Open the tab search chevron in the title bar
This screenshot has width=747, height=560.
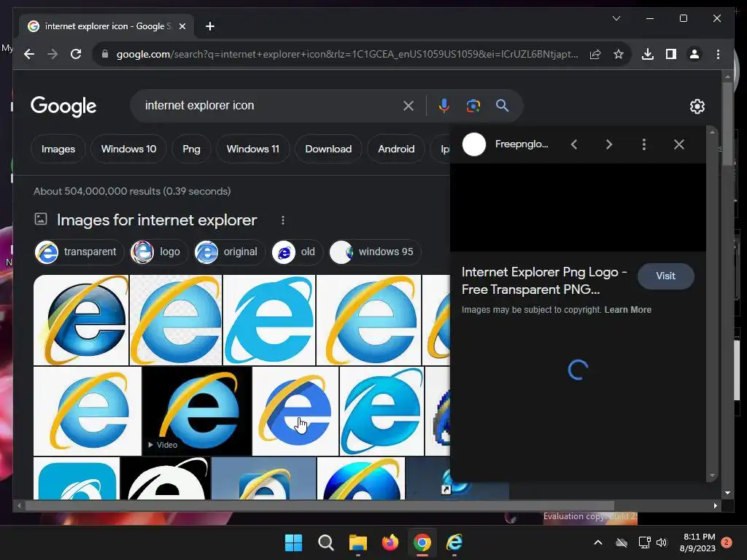(x=616, y=18)
